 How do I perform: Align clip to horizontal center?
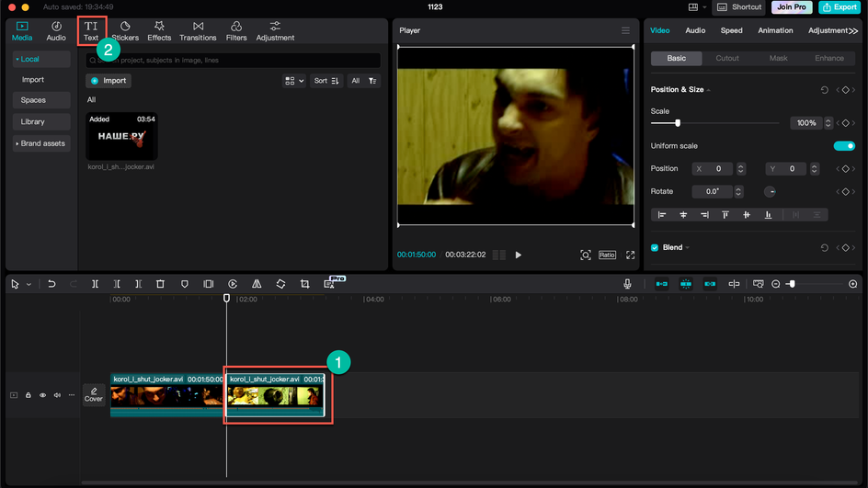coord(683,215)
